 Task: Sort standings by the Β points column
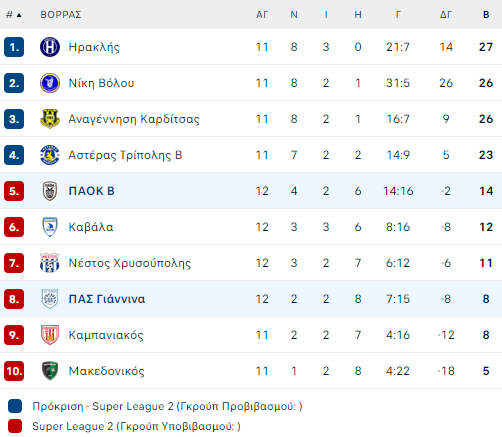click(486, 15)
